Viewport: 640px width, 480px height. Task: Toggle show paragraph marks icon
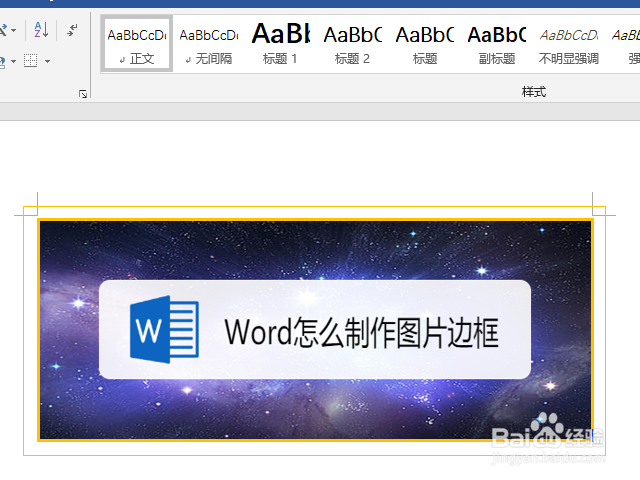[72, 30]
